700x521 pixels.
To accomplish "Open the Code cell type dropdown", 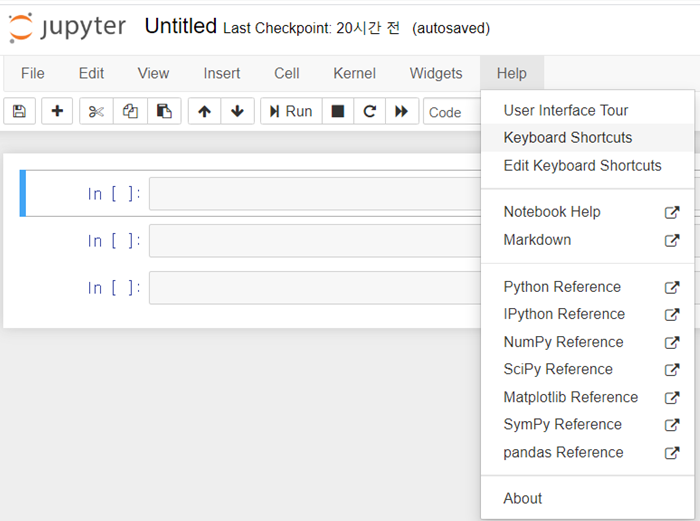I will (x=452, y=112).
